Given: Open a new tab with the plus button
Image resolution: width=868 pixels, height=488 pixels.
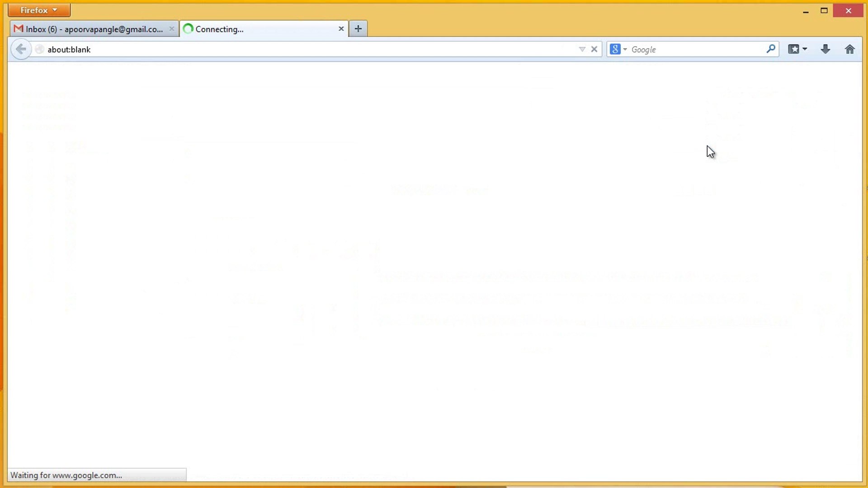Looking at the screenshot, I should click(358, 28).
